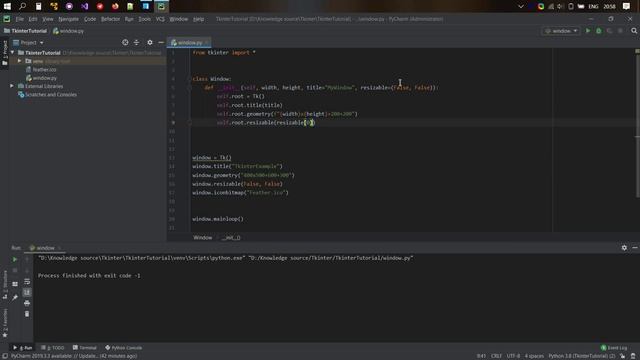Viewport: 640px width, 360px height.
Task: Click the locate-current-file target icon in Project panel
Action: 125,42
